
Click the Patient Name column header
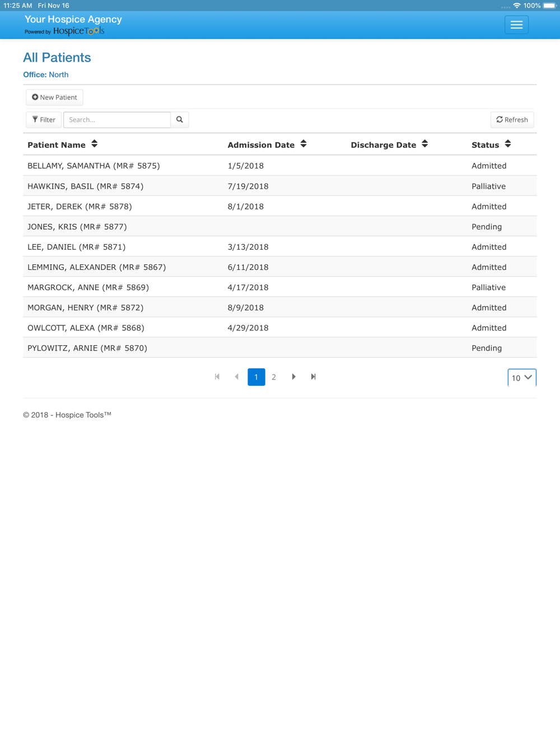click(x=57, y=145)
